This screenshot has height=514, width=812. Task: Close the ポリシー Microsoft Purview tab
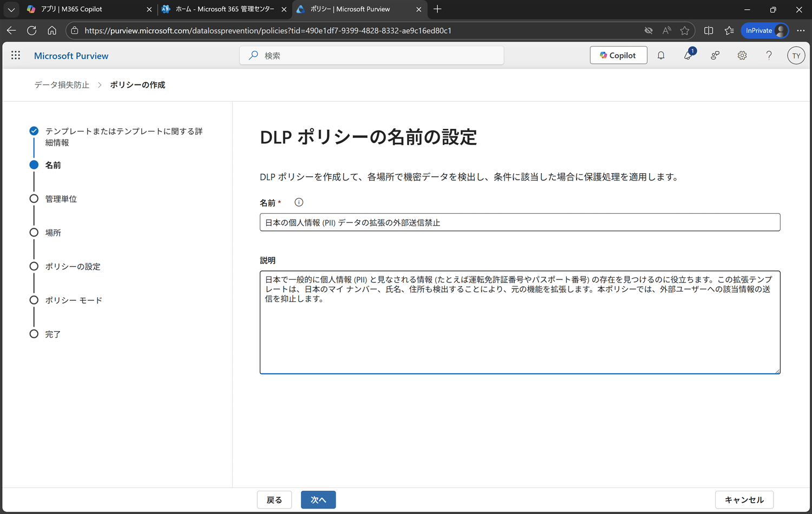click(x=419, y=9)
